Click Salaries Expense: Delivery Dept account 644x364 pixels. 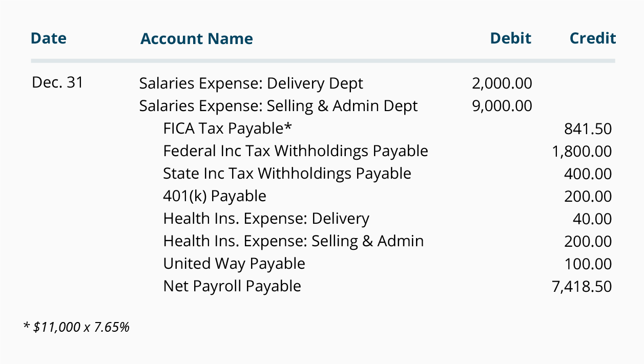(x=251, y=83)
